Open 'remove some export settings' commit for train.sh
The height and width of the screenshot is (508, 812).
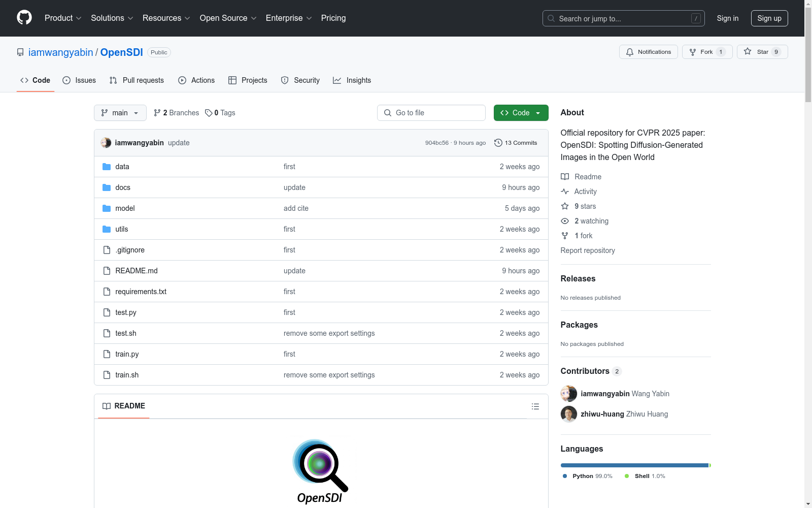[x=329, y=375]
